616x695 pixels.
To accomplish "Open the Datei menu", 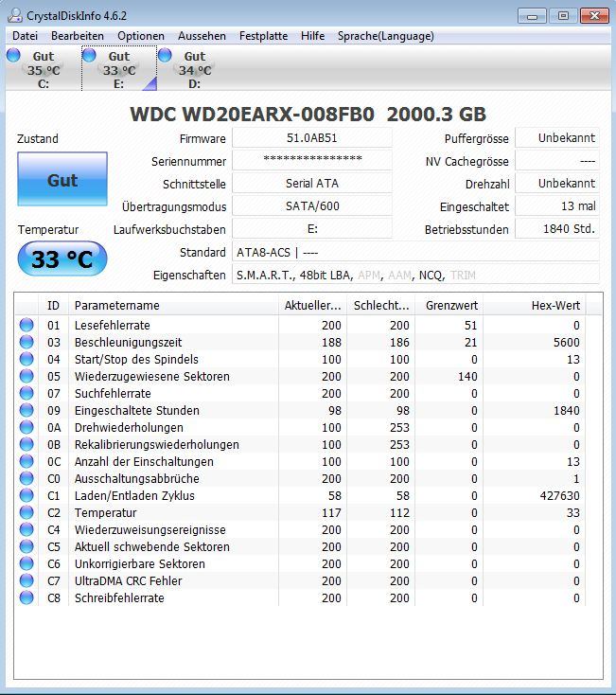I will click(26, 36).
